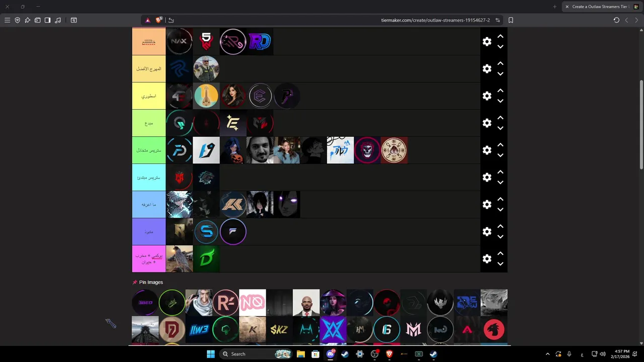Open Discord from the taskbar
Screen dimensions: 644x362
[331, 354]
